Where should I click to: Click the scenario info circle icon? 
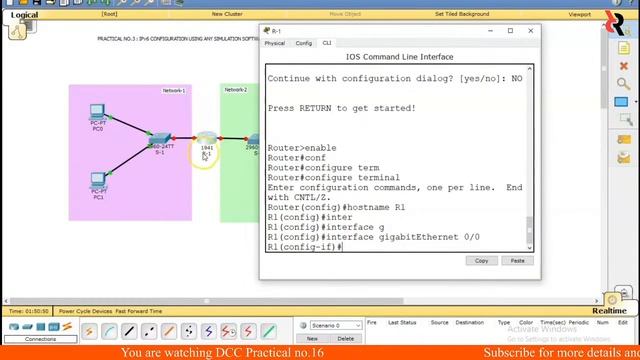303,325
